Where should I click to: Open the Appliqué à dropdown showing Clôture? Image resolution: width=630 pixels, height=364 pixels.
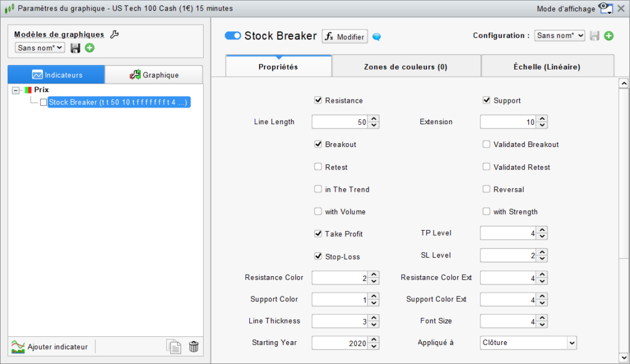pos(528,342)
